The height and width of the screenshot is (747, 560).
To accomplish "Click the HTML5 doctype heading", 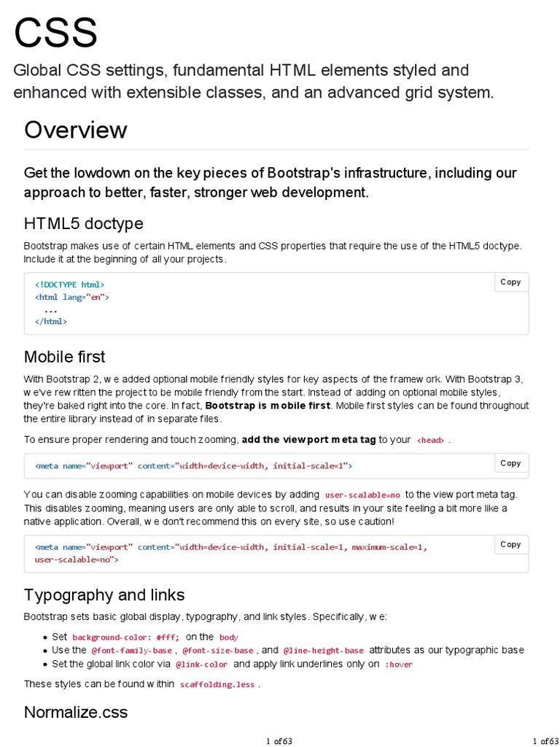I will (x=84, y=223).
